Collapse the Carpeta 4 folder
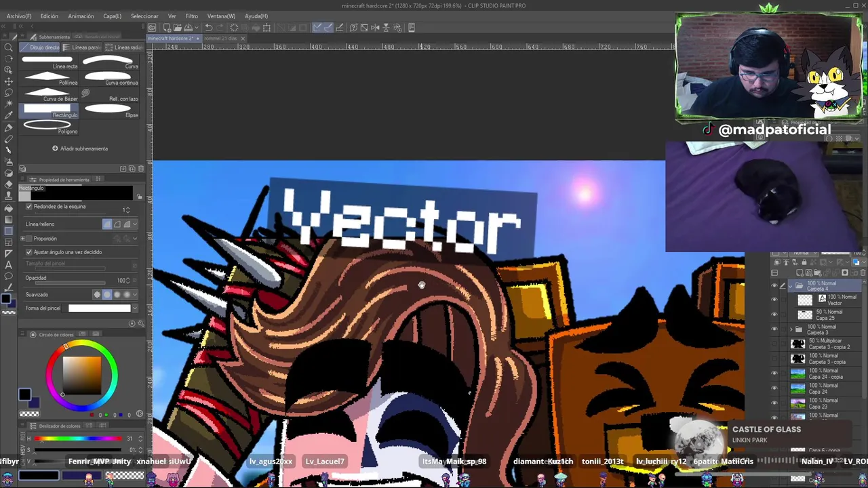Image resolution: width=868 pixels, height=488 pixels. pyautogui.click(x=791, y=286)
